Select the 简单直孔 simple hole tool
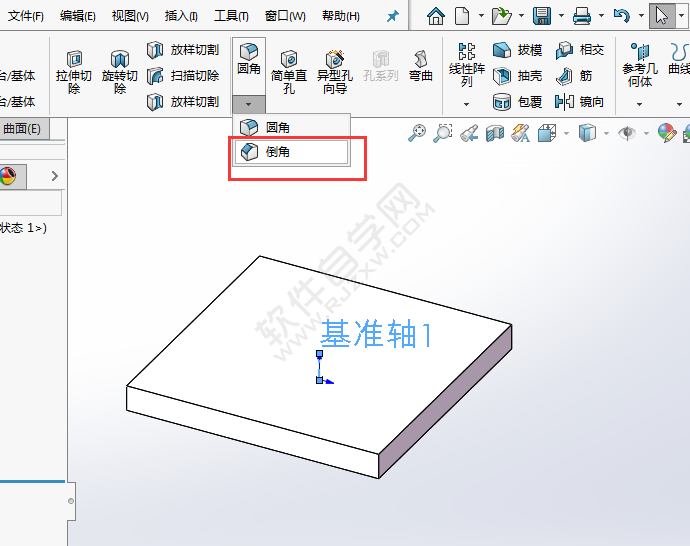690x546 pixels. [289, 72]
